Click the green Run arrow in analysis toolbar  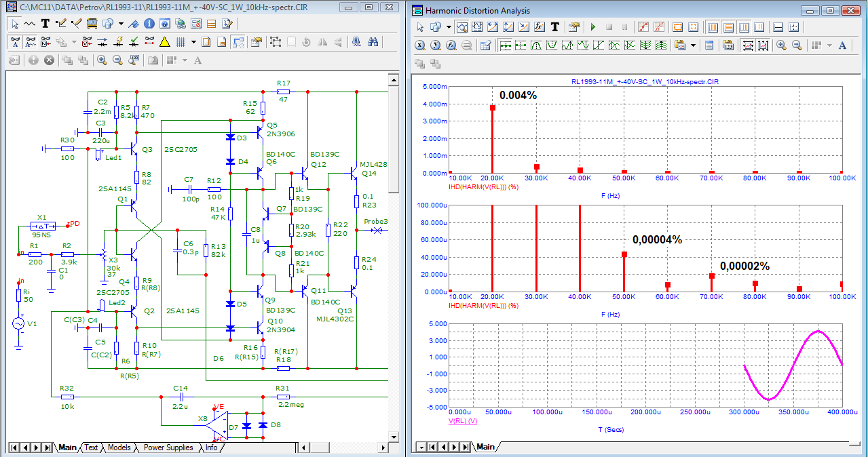pos(593,27)
